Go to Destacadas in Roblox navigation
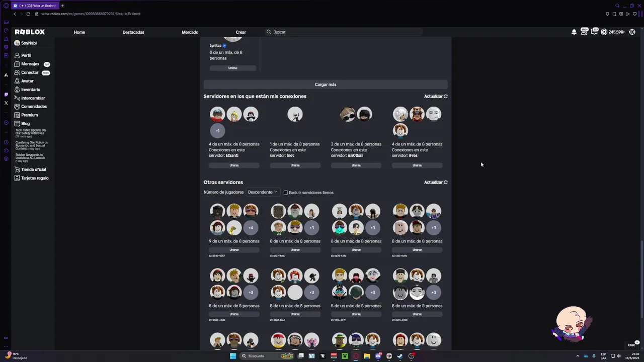The height and width of the screenshot is (362, 644). click(x=133, y=32)
